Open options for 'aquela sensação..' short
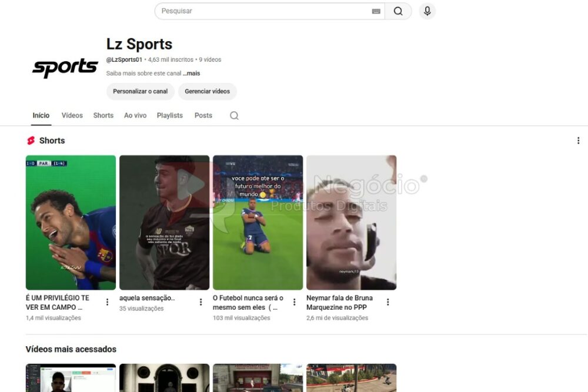This screenshot has width=588, height=392. [201, 302]
